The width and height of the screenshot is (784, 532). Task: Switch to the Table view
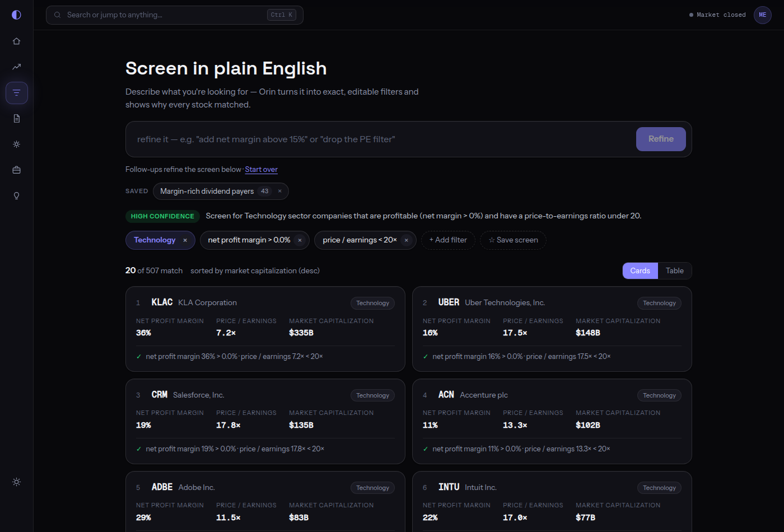[675, 270]
